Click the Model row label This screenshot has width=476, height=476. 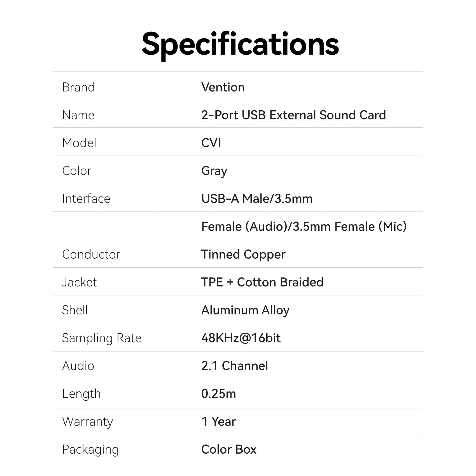pos(79,143)
